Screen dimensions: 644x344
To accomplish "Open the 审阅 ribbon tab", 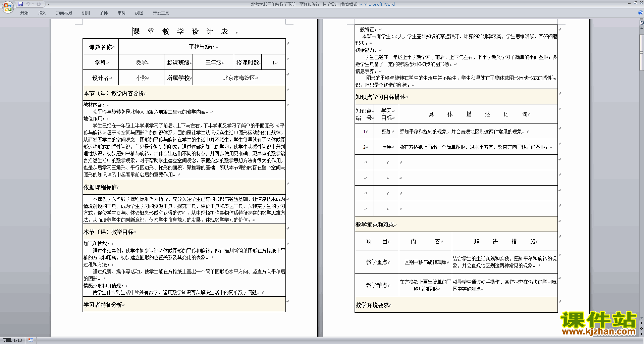I will 121,13.
